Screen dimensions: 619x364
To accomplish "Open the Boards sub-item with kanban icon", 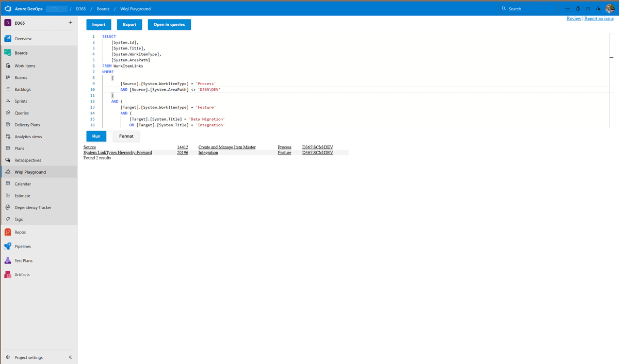I will [39, 77].
